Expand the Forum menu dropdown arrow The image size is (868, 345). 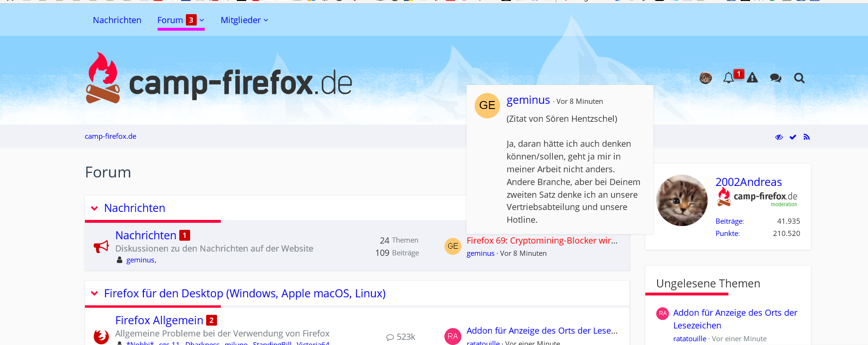pyautogui.click(x=202, y=20)
